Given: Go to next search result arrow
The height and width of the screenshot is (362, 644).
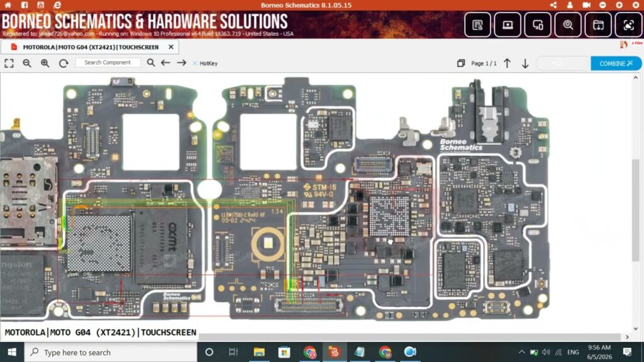Looking at the screenshot, I should [182, 63].
